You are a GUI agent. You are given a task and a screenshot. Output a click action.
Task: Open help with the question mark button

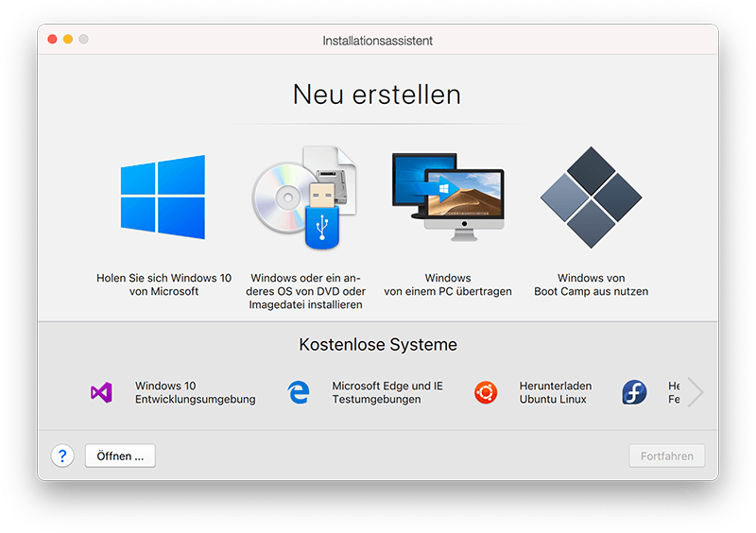click(x=62, y=456)
